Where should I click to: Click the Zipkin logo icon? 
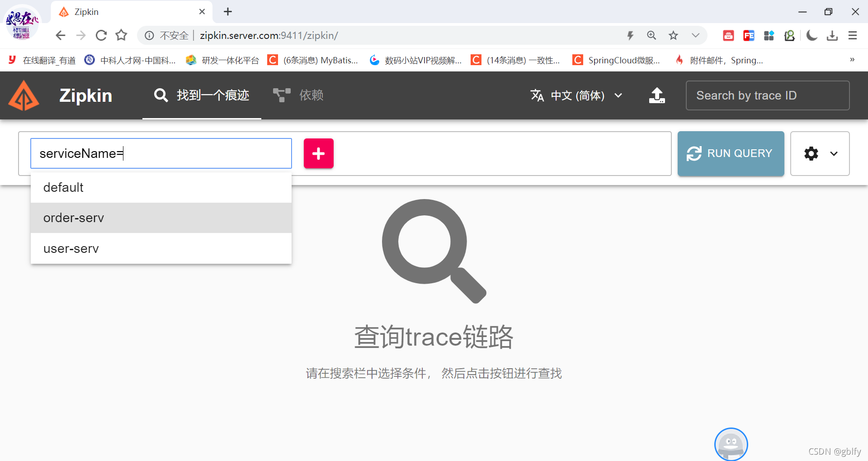click(23, 95)
